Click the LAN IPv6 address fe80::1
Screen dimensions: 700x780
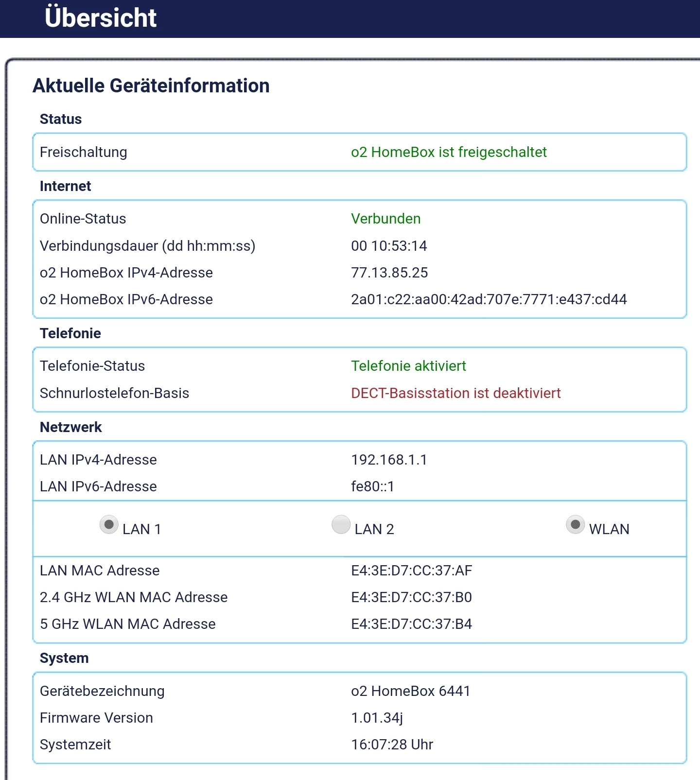pyautogui.click(x=372, y=486)
